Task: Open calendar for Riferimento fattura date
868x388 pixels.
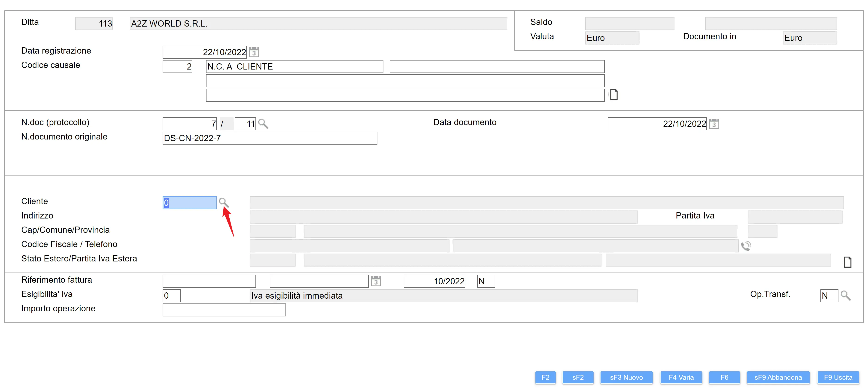Action: click(376, 281)
